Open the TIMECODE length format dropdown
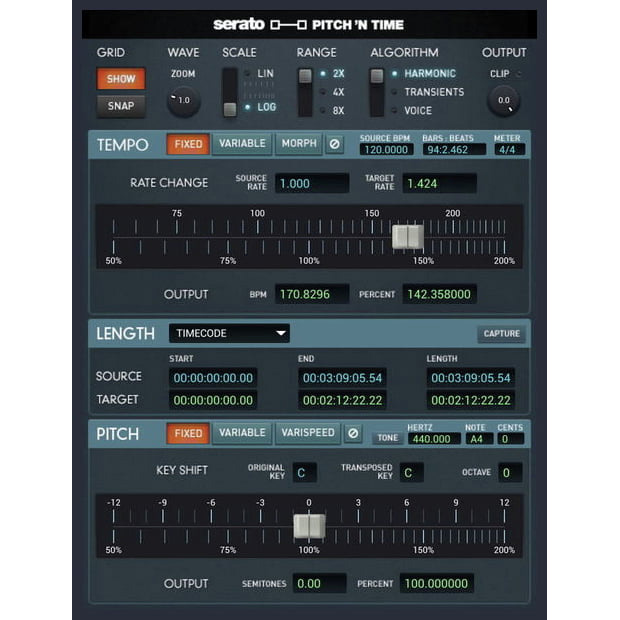The image size is (620, 620). 229,333
